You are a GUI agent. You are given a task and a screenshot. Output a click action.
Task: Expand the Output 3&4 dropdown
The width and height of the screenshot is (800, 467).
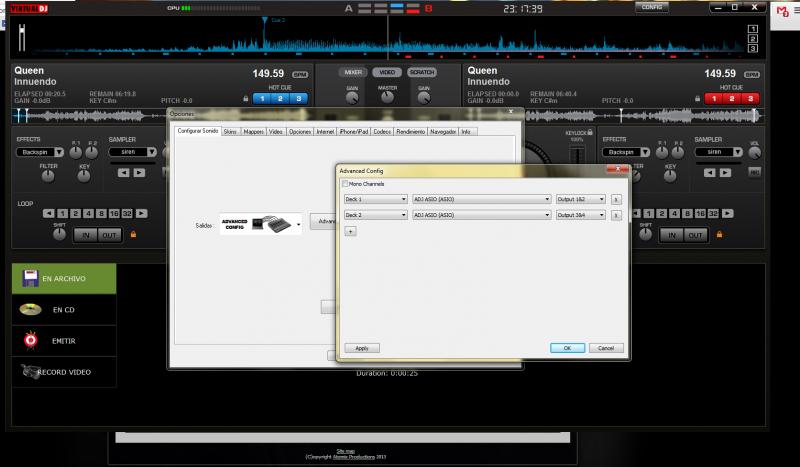click(x=580, y=214)
